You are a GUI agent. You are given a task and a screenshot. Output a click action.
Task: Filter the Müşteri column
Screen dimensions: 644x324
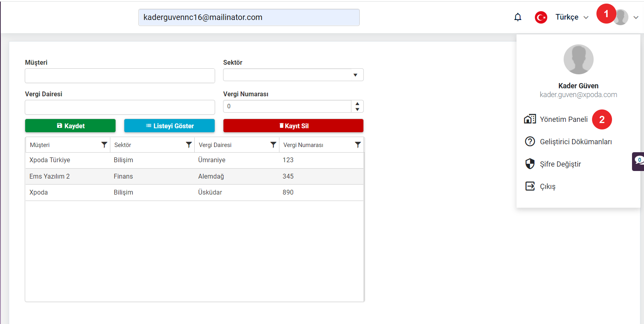pyautogui.click(x=104, y=145)
